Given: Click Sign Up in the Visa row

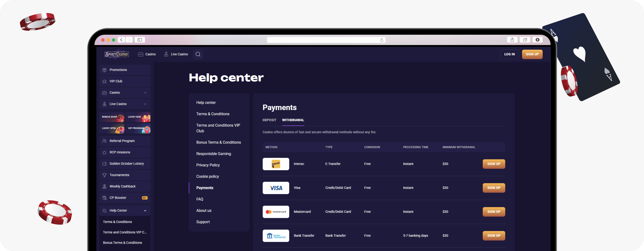Looking at the screenshot, I should click(x=494, y=188).
